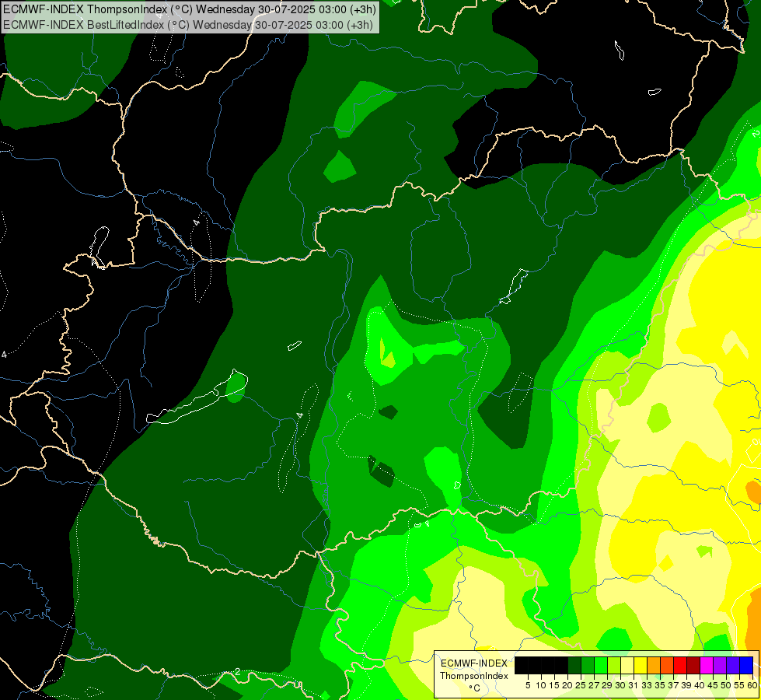Image resolution: width=761 pixels, height=700 pixels.
Task: Select the lime 29–30 legend swatch
Action: (614, 665)
